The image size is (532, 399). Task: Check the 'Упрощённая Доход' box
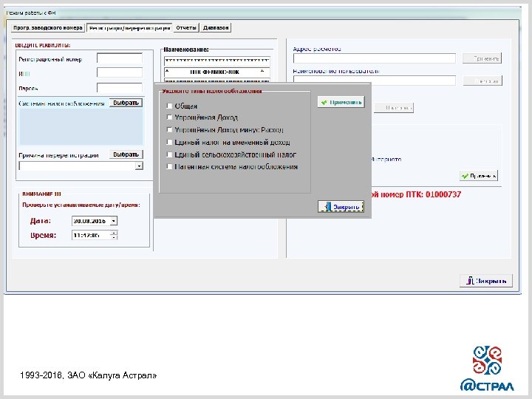click(169, 117)
